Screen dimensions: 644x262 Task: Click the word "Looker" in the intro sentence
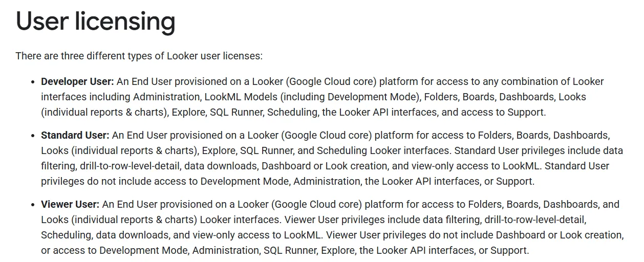(181, 55)
